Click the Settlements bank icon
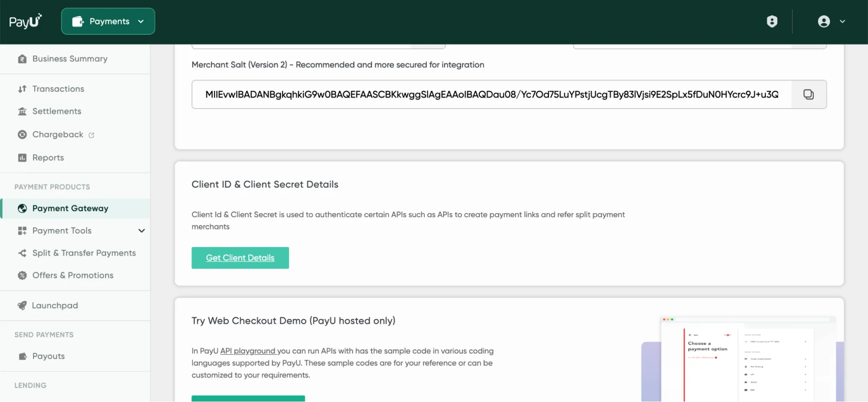This screenshot has width=868, height=402. tap(22, 111)
